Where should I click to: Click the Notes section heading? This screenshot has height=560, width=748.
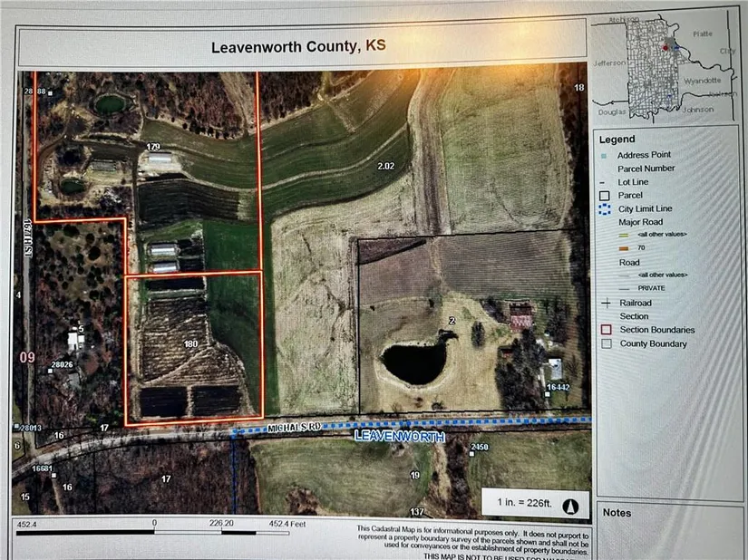coord(616,514)
